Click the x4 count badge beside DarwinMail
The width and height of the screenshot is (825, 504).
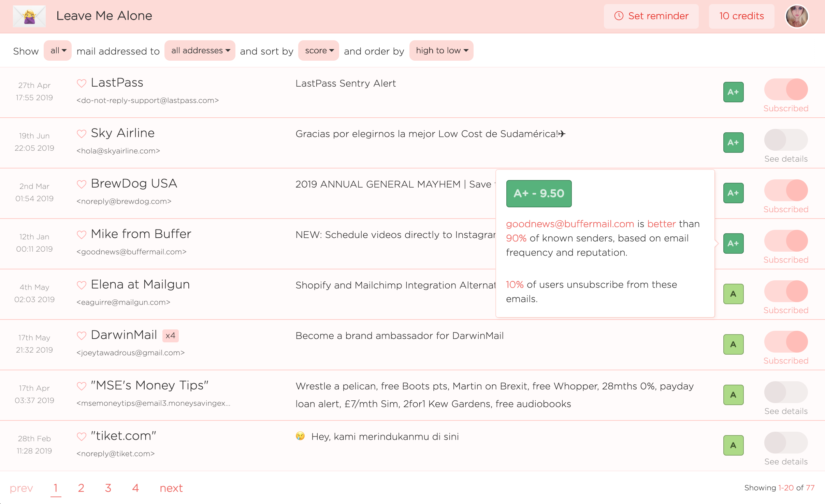[x=170, y=336]
